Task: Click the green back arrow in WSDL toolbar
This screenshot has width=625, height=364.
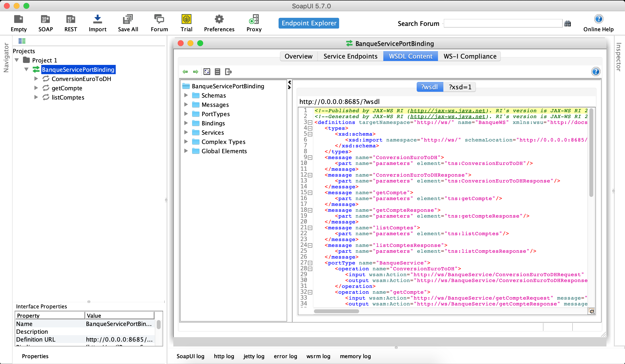Action: coord(185,72)
